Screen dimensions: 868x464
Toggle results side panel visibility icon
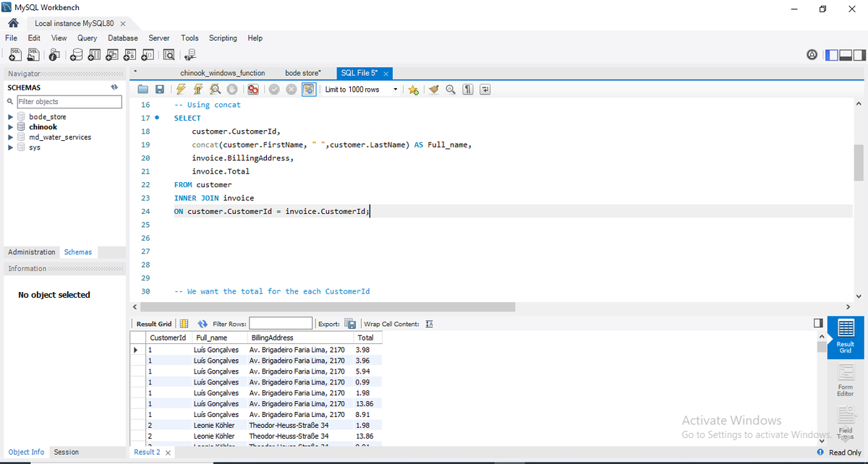click(x=818, y=323)
